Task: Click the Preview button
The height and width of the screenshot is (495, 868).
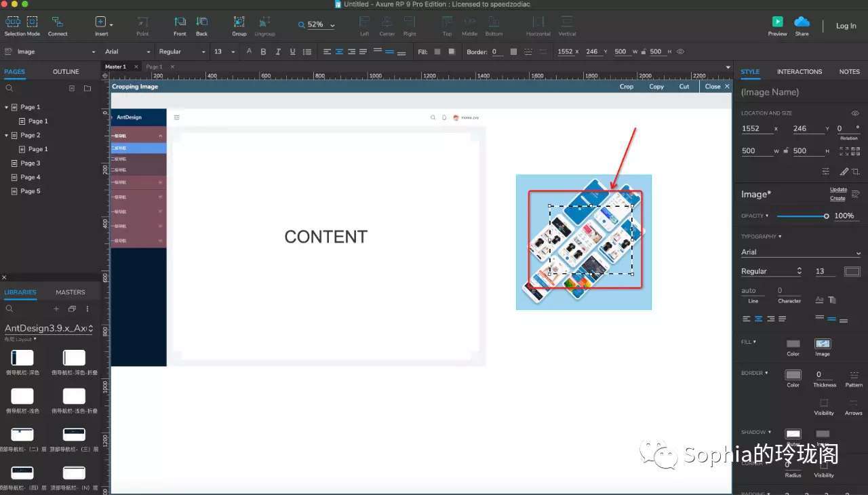Action: point(777,26)
